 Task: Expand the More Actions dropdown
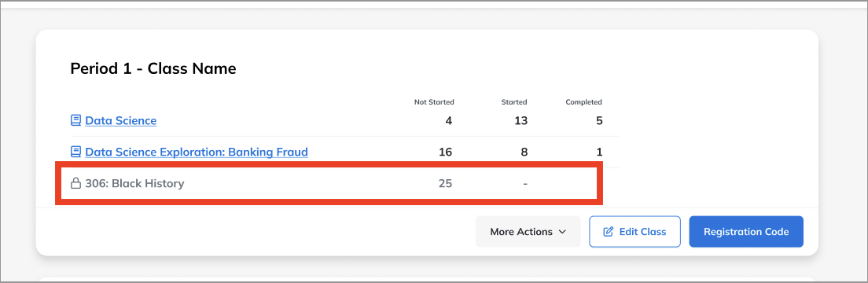tap(528, 231)
